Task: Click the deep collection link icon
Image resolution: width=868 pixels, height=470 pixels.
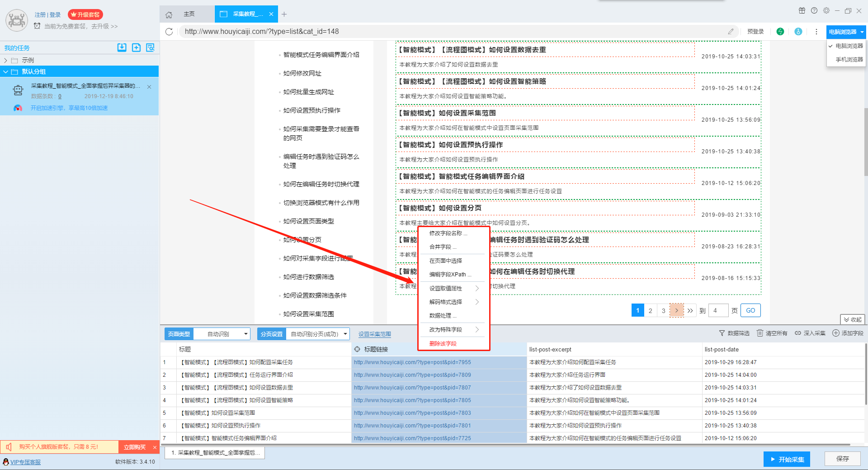Action: pos(798,333)
